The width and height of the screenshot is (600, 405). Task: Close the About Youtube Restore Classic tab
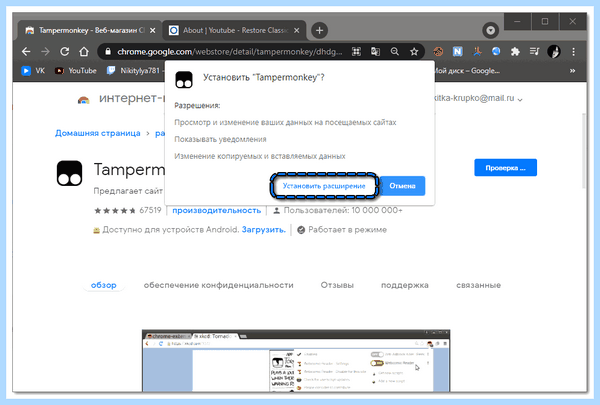point(297,30)
